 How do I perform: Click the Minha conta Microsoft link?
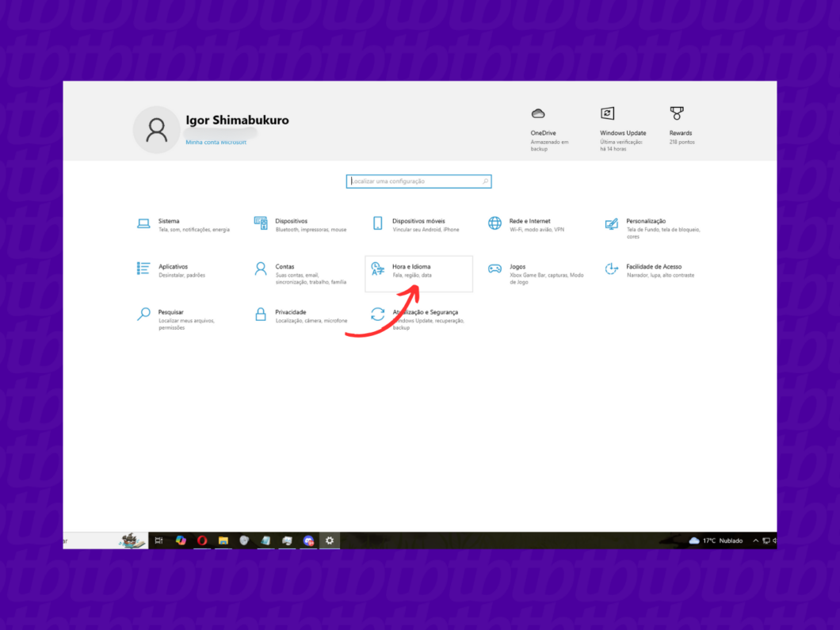tap(216, 142)
